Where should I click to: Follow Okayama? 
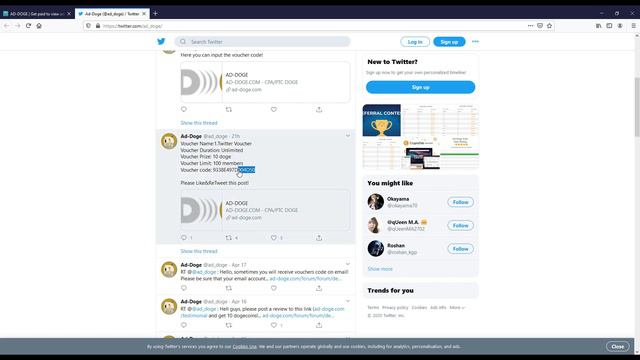tap(460, 202)
